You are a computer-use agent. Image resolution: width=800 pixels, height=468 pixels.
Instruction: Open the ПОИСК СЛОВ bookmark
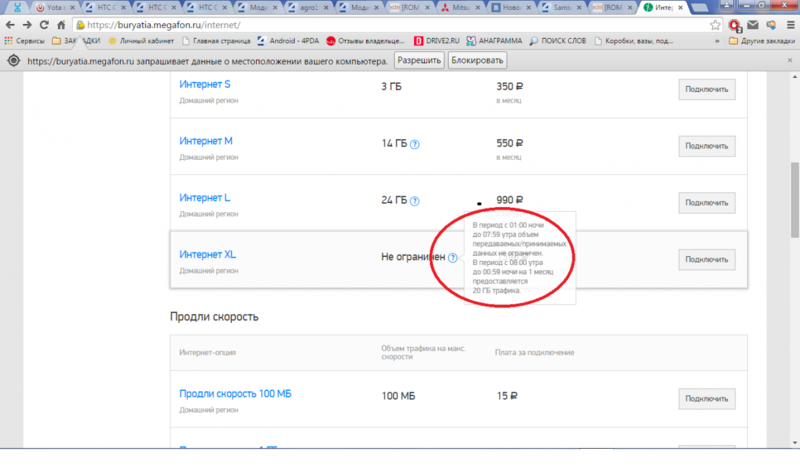pyautogui.click(x=558, y=41)
